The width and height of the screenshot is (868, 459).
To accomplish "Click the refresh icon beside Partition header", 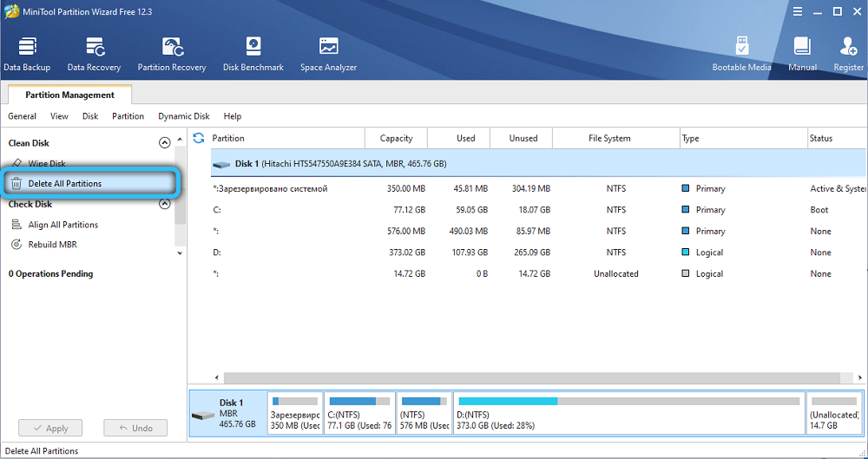I will (199, 138).
